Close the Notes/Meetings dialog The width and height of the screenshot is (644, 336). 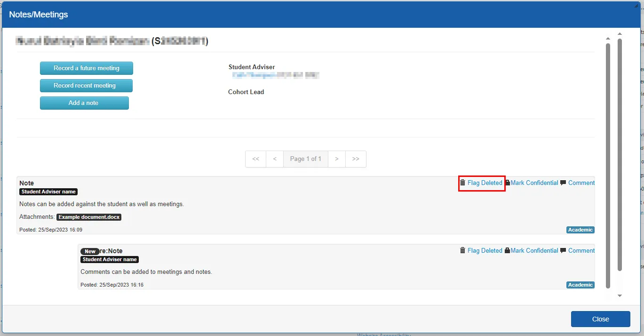[600, 319]
